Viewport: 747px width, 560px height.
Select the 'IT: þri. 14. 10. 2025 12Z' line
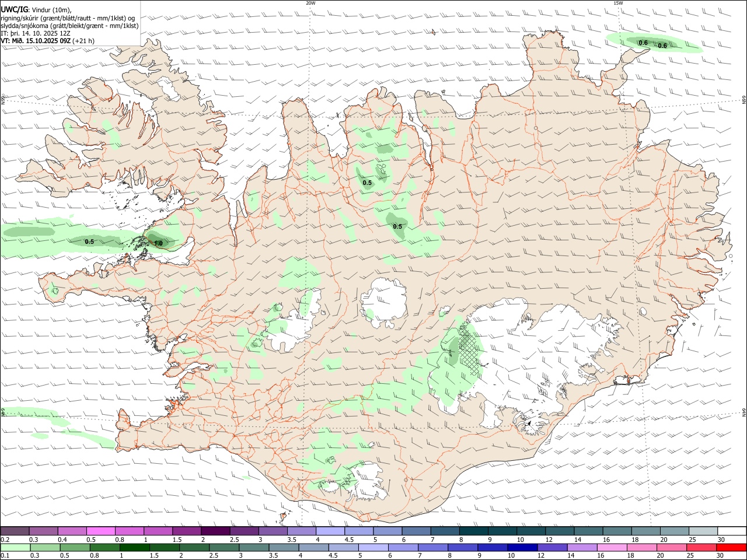[x=35, y=33]
